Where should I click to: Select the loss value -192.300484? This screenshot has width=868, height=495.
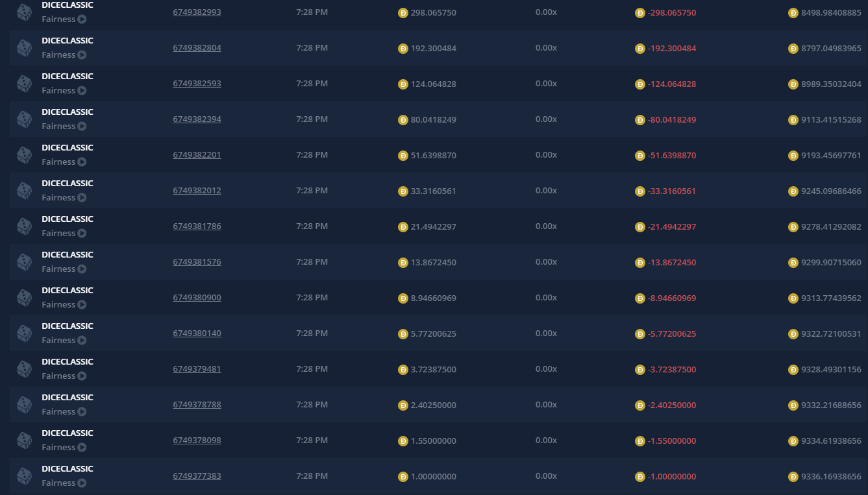click(x=672, y=49)
